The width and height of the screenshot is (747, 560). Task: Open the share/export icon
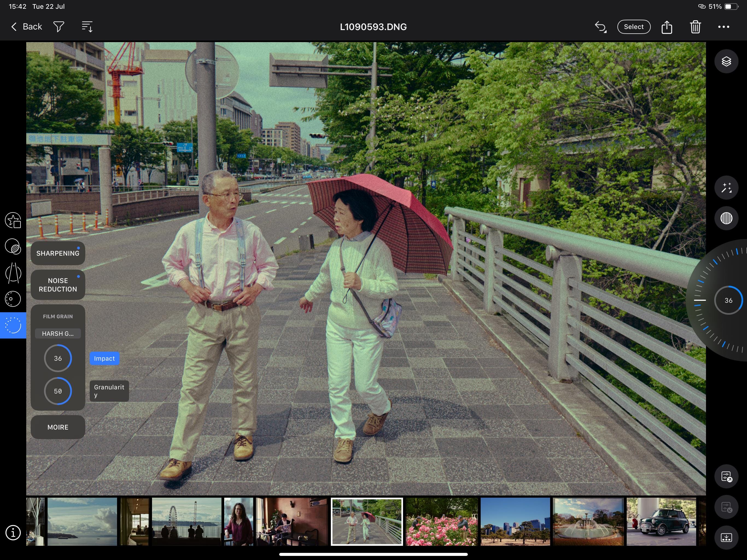click(x=667, y=27)
